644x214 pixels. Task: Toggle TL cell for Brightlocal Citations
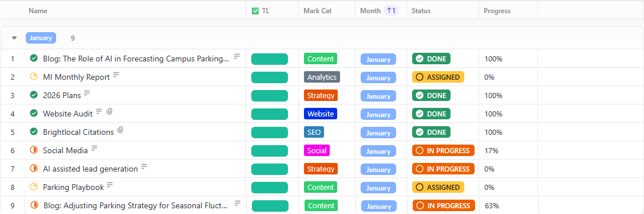click(270, 133)
